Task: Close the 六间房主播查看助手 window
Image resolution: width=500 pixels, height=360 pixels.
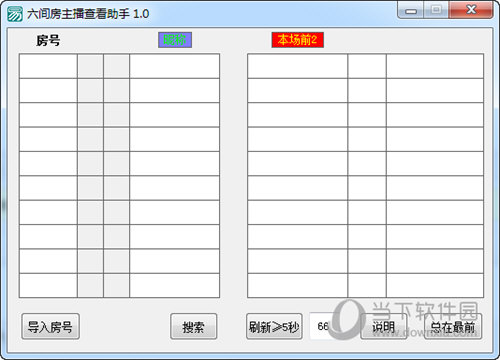Action: tap(471, 10)
